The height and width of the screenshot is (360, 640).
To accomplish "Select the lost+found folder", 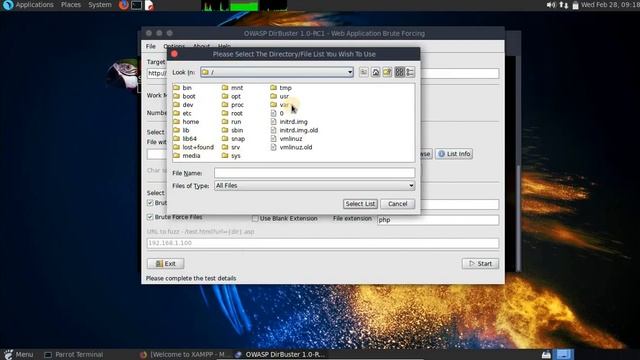I will [193, 147].
